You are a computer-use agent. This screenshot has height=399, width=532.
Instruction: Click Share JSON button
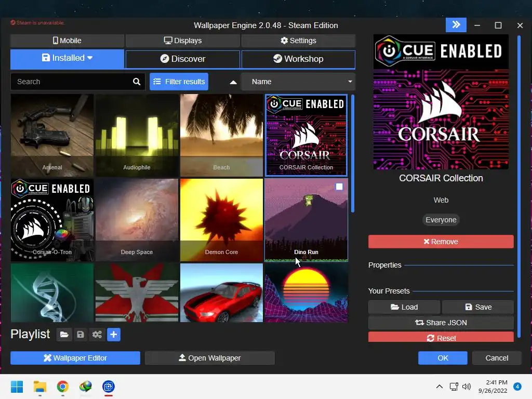[441, 323]
